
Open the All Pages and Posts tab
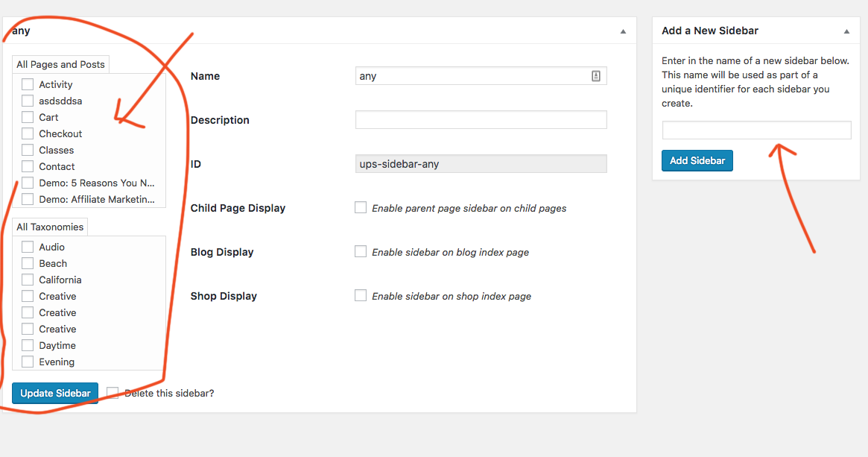[x=60, y=65]
